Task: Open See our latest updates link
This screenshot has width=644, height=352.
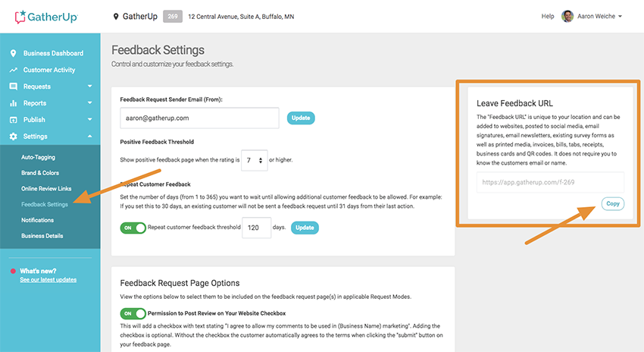Action: tap(48, 280)
